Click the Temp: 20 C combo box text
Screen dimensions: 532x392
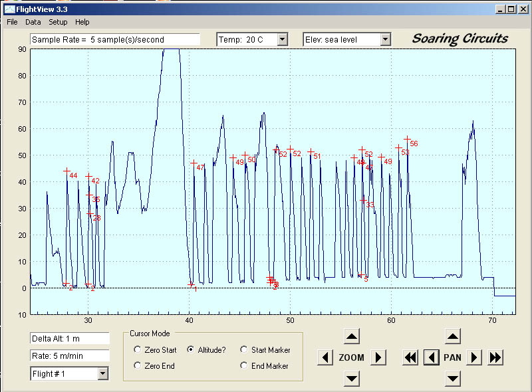[x=247, y=40]
